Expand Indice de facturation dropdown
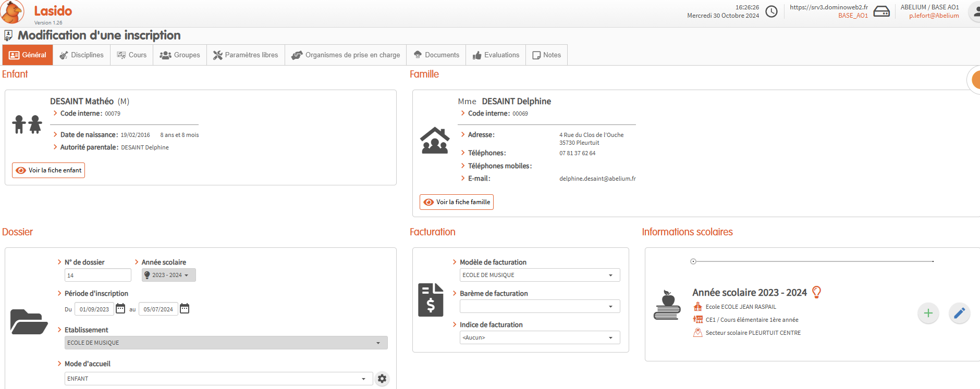 (x=540, y=337)
